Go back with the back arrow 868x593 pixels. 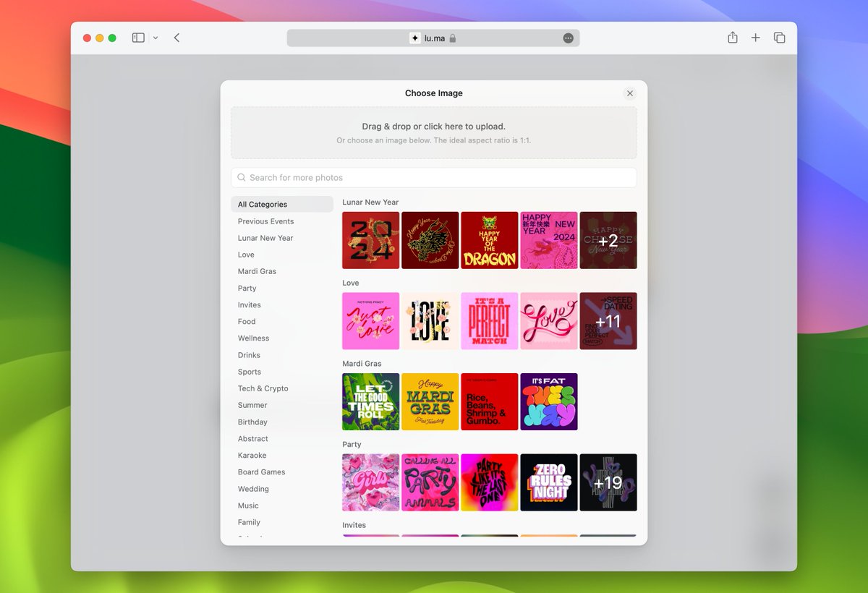176,38
